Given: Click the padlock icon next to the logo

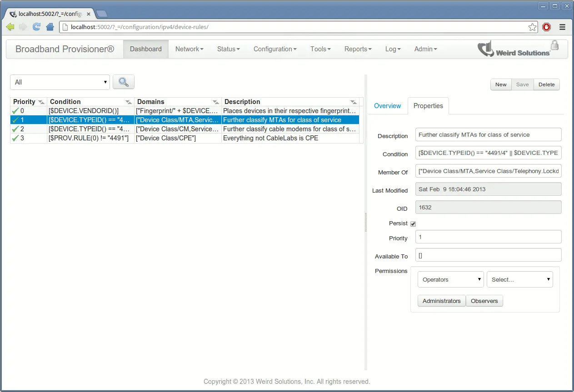Looking at the screenshot, I should coord(554,45).
